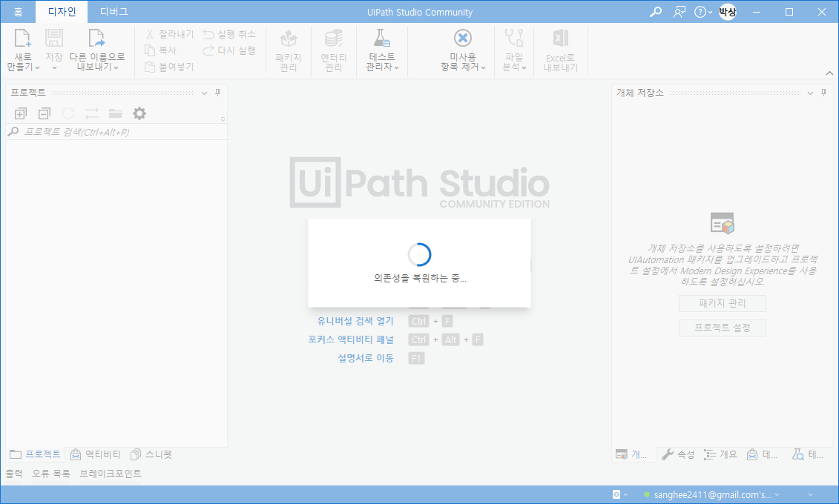Select the test explorer 테... right panel tab

808,455
